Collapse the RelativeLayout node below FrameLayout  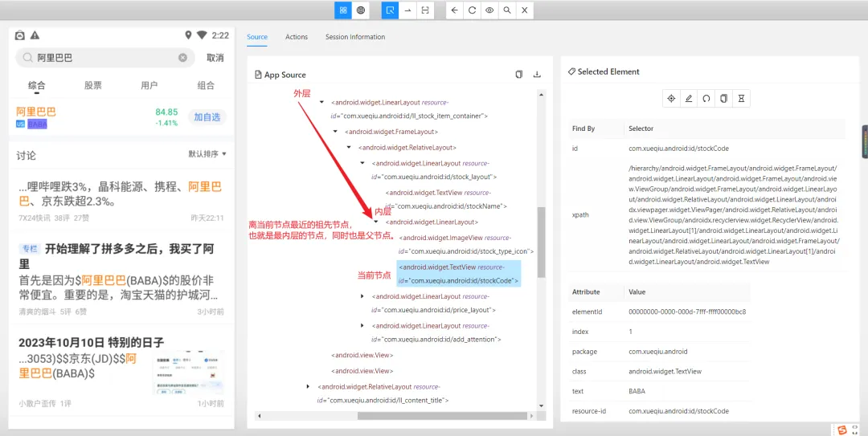pyautogui.click(x=348, y=147)
